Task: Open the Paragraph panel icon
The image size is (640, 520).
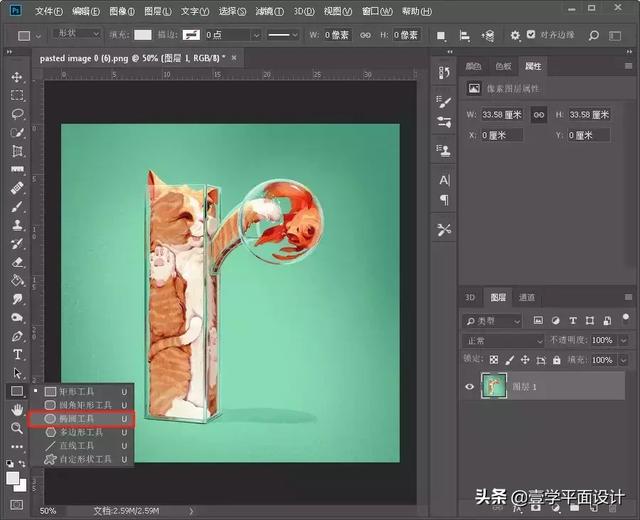Action: point(444,200)
